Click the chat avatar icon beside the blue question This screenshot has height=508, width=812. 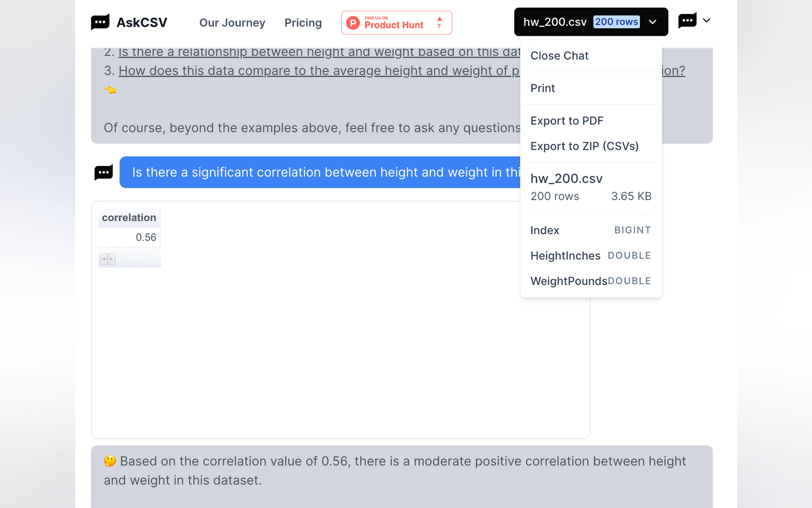click(103, 172)
